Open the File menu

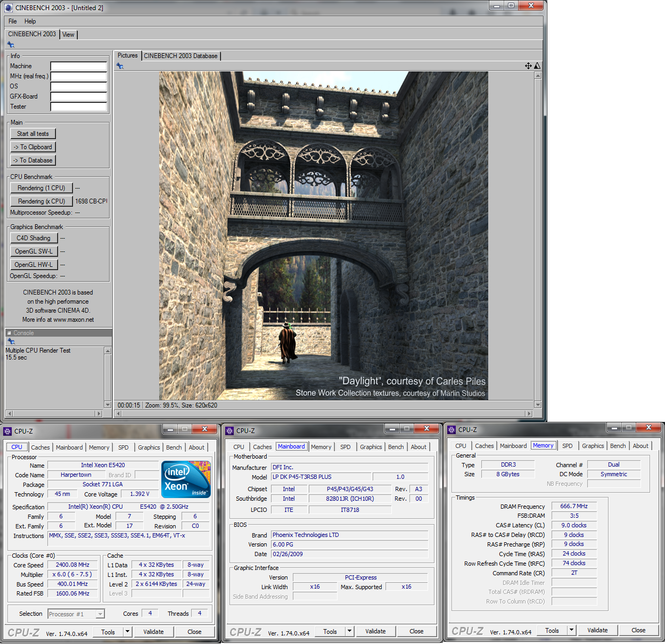[x=13, y=21]
